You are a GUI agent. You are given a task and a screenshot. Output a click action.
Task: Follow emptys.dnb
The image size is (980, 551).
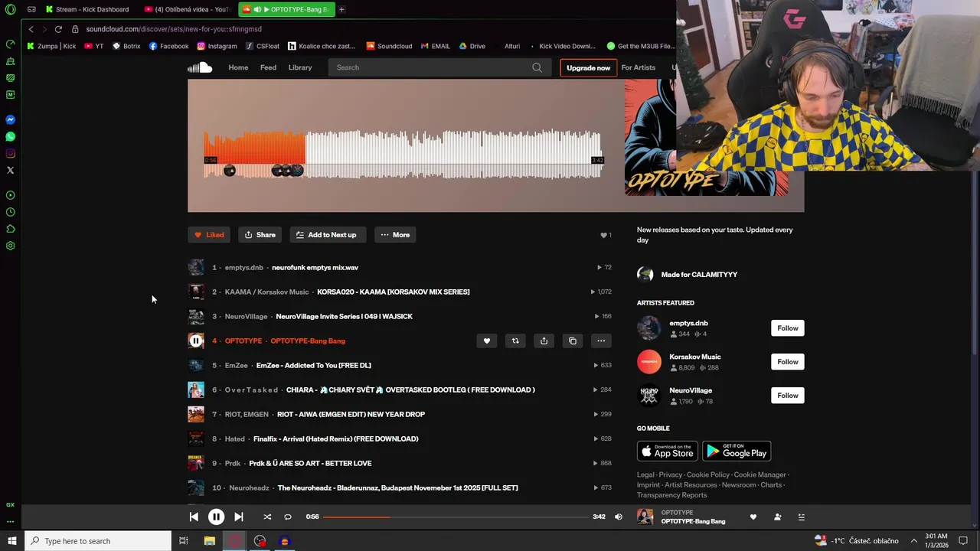coord(787,328)
